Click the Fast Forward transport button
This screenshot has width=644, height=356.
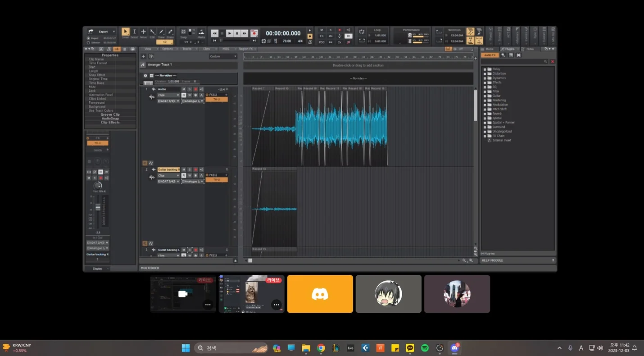245,33
